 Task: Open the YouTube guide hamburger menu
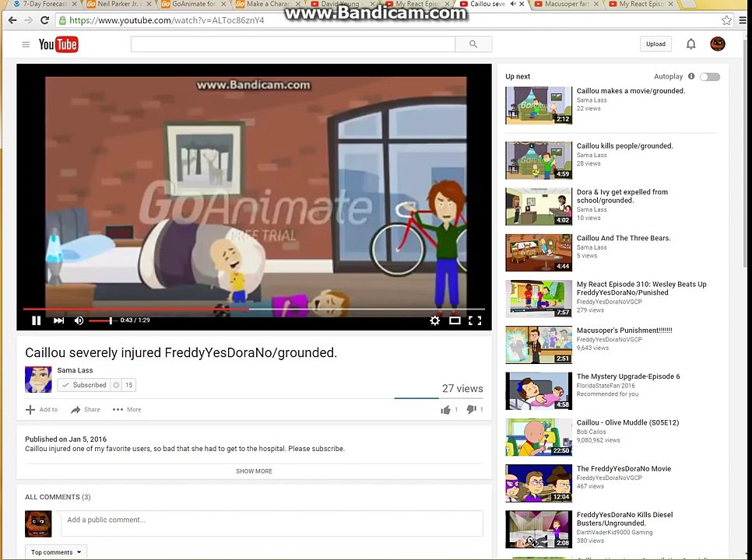point(26,44)
